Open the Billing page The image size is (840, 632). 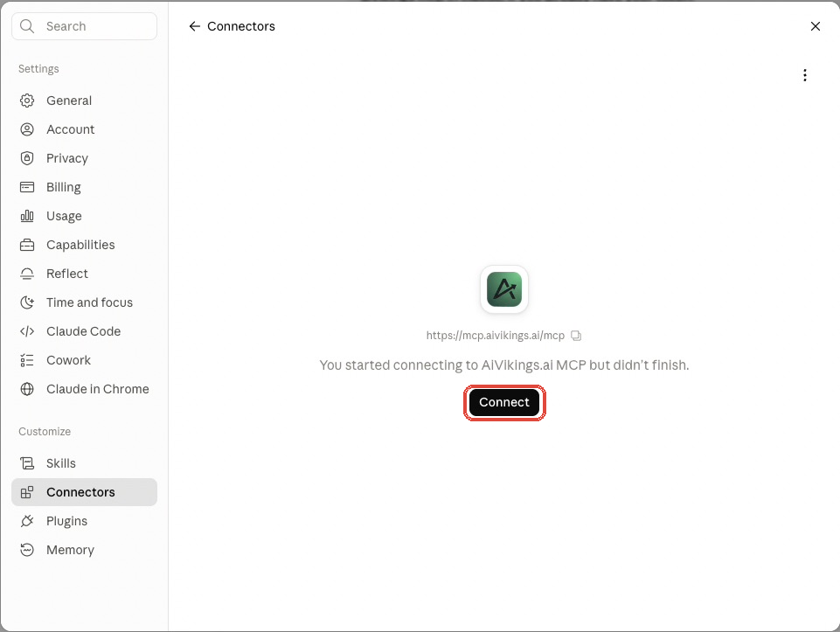[84, 187]
